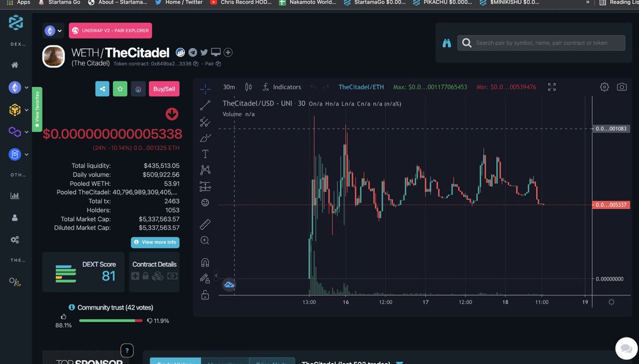Open the user account sidebar icon
Screen dimensions: 639x364
tap(15, 218)
